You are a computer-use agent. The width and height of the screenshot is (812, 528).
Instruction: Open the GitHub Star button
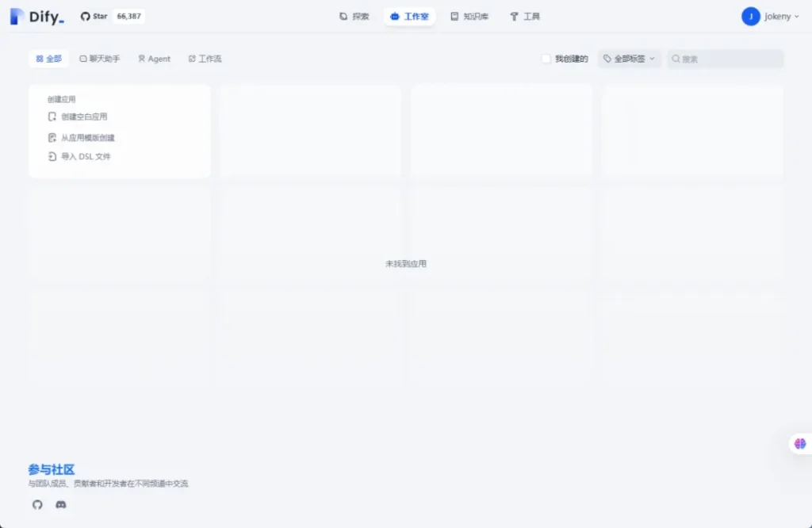pyautogui.click(x=94, y=17)
